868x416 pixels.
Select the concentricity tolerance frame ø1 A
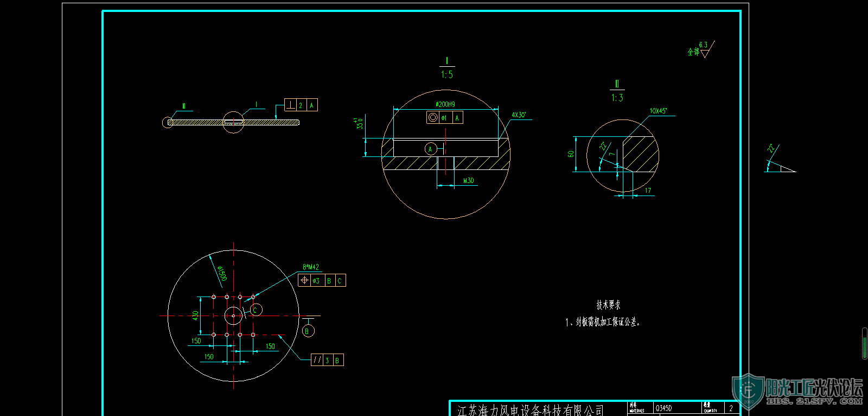445,117
